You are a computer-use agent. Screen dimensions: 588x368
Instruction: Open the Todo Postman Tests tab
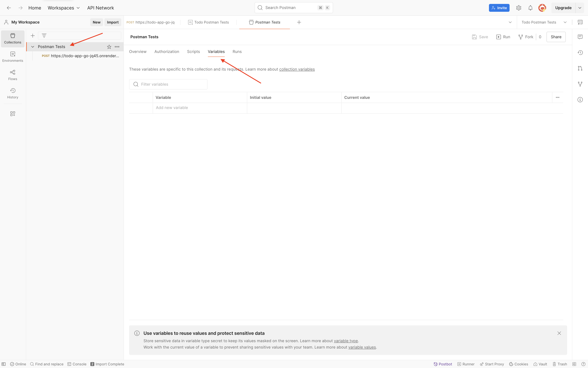209,22
